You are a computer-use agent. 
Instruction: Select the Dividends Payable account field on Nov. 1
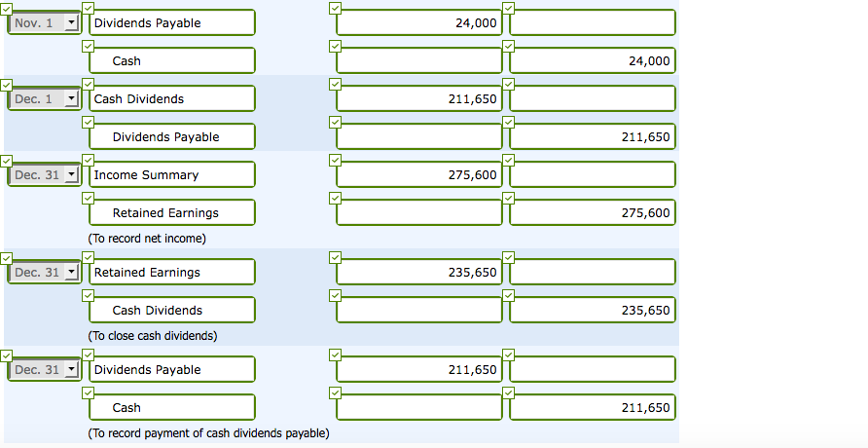pyautogui.click(x=172, y=22)
